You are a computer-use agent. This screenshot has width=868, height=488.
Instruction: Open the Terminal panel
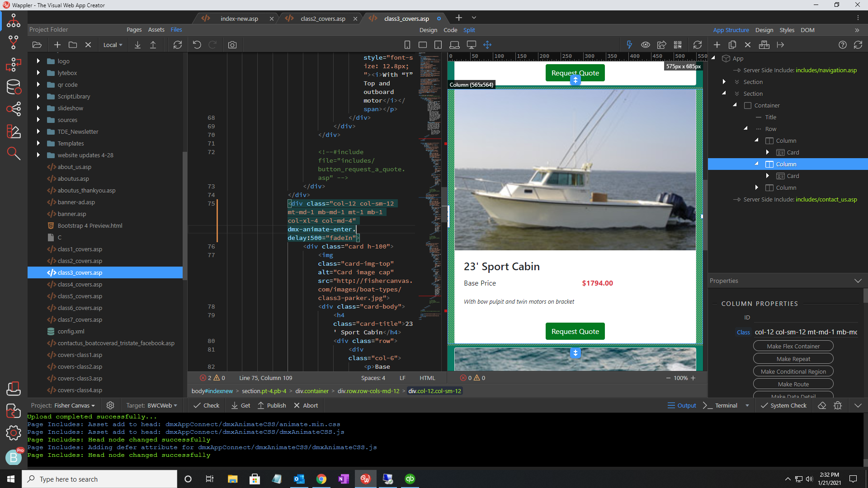point(720,405)
